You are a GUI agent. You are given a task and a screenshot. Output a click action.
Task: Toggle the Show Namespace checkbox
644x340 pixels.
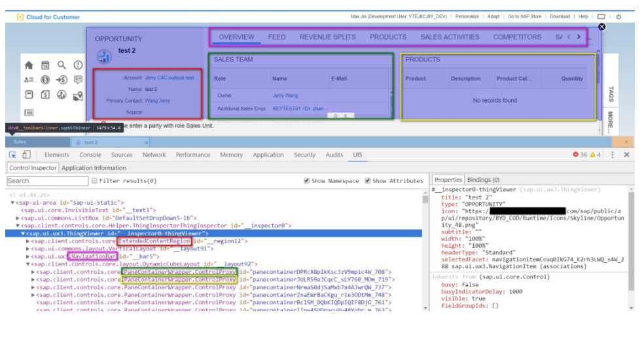pos(306,180)
